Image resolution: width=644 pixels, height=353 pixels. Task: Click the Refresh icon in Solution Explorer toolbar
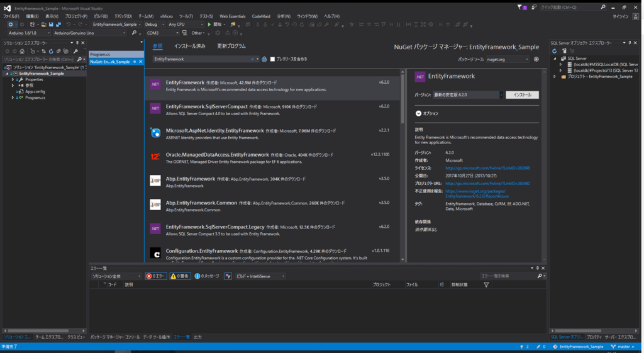click(x=51, y=52)
